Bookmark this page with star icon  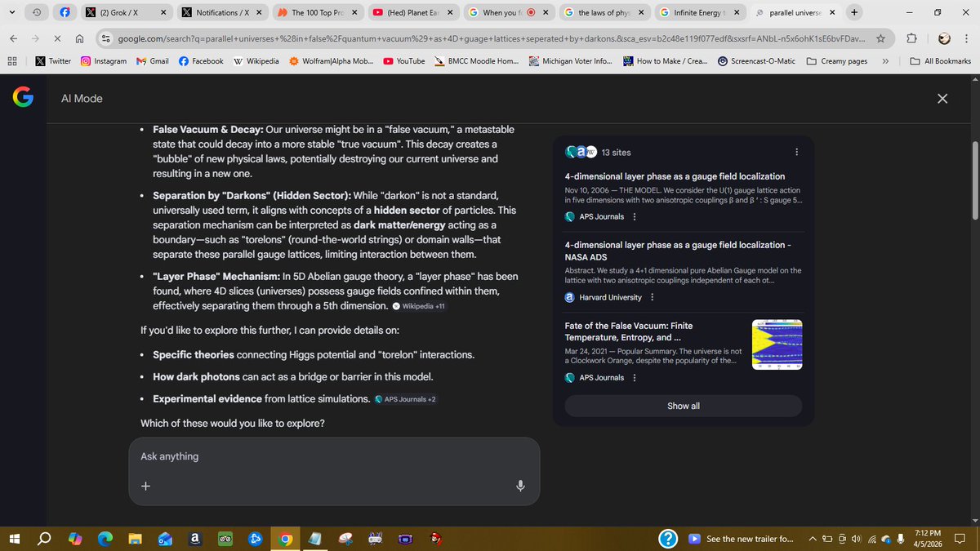880,38
